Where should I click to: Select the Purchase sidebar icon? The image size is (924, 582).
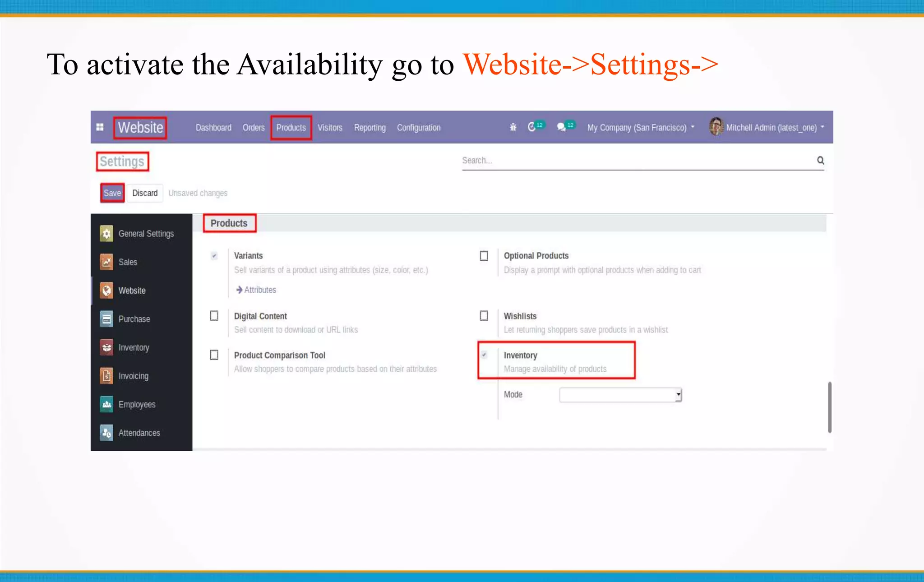tap(106, 319)
